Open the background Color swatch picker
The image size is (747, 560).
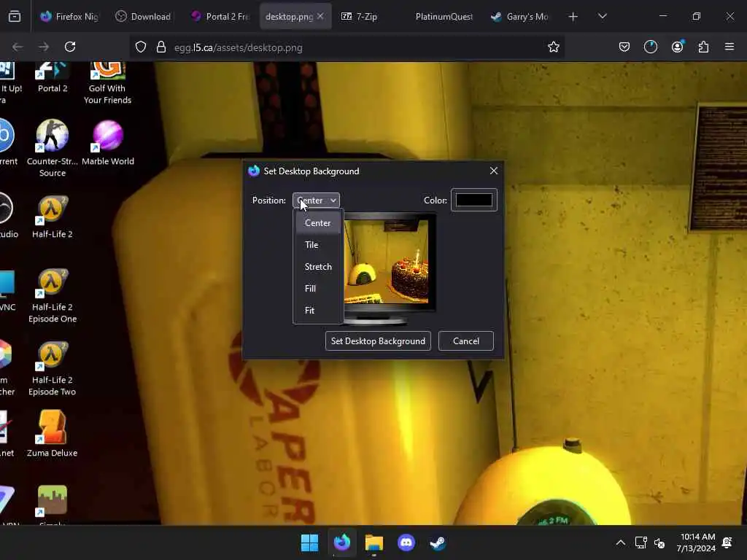(474, 200)
